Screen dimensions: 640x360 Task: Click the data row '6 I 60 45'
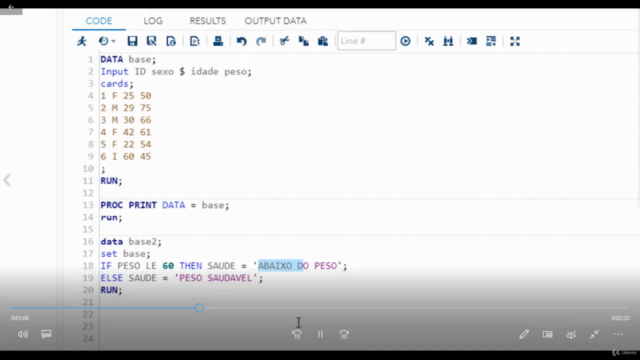point(126,157)
